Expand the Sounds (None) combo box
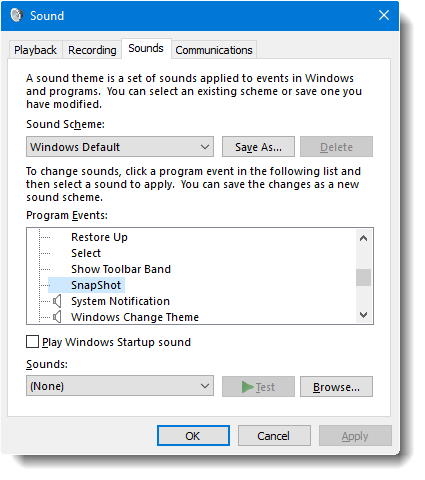Viewport: 425px width, 480px height. [120, 386]
